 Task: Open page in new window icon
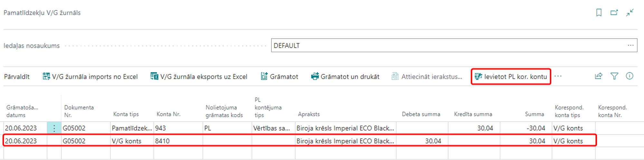614,13
